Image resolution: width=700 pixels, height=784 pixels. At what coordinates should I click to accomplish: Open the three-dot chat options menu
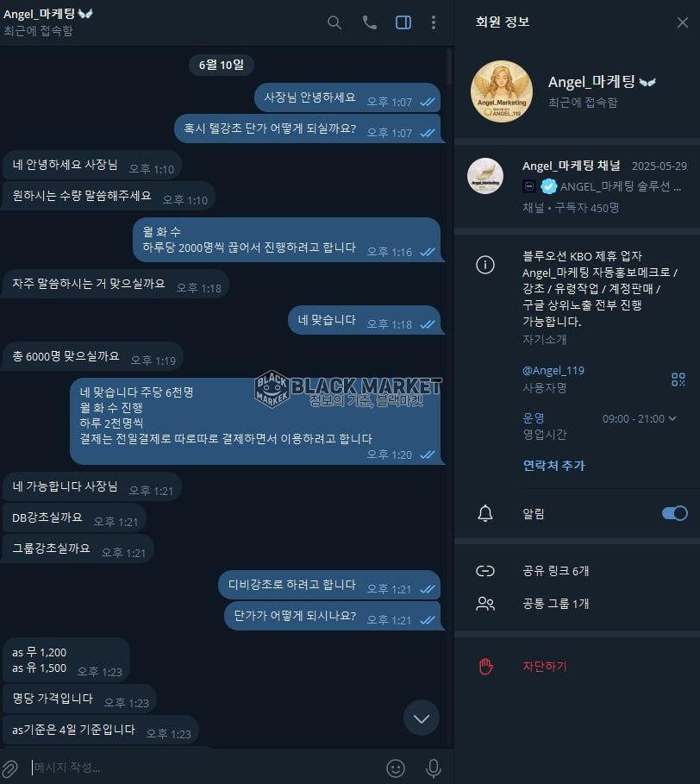tap(434, 22)
